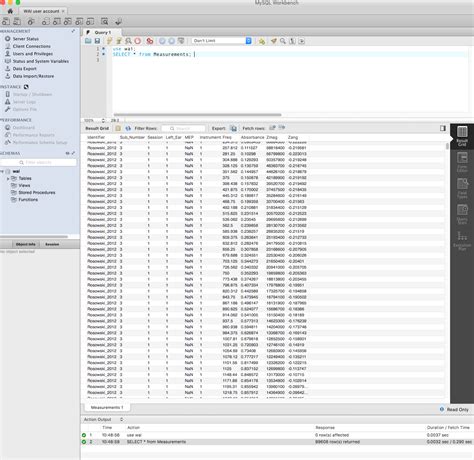Click the export recordset icon
The height and width of the screenshot is (460, 474).
(233, 128)
